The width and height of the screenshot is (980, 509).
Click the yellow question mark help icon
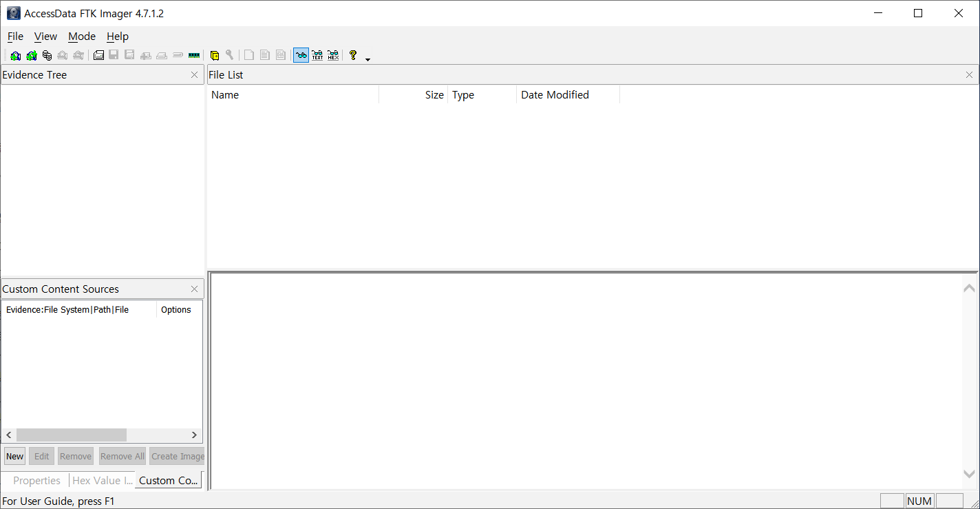tap(353, 56)
